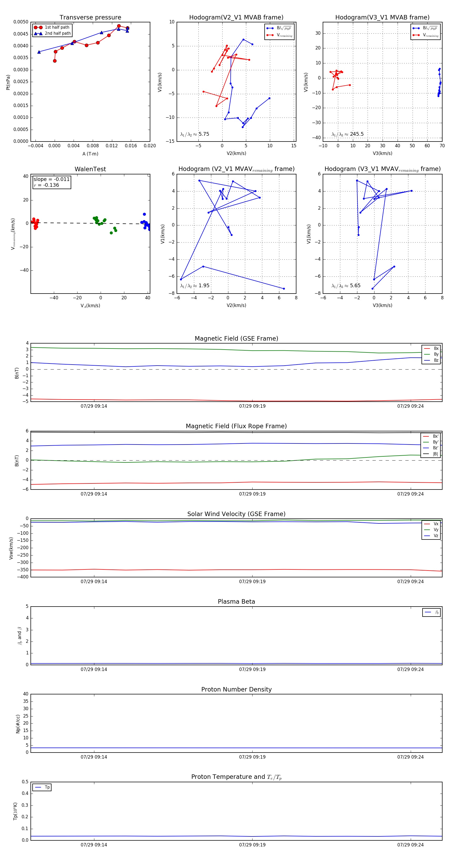Image resolution: width=473 pixels, height=868 pixels.
Task: Click '2nd half path' legend entry
Action: coord(52,33)
